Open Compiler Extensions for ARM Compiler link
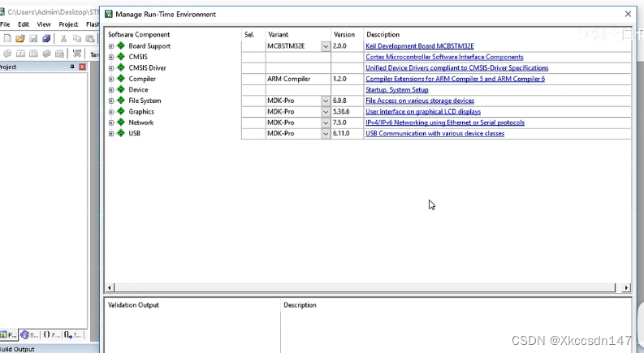 click(x=455, y=79)
